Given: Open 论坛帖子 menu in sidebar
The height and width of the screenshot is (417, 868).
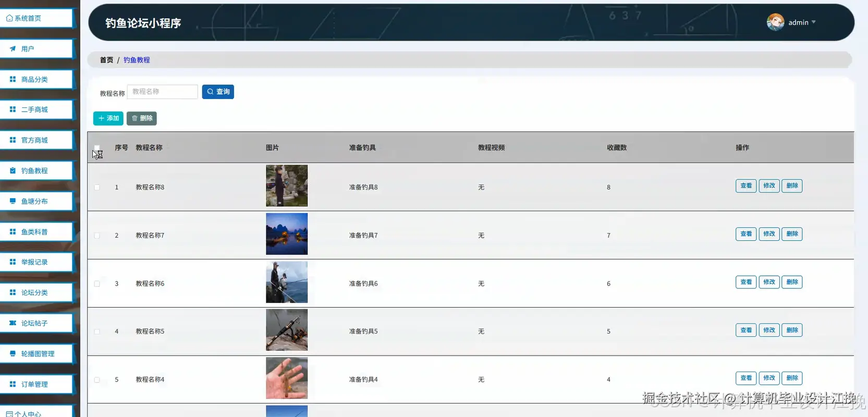Looking at the screenshot, I should [36, 323].
